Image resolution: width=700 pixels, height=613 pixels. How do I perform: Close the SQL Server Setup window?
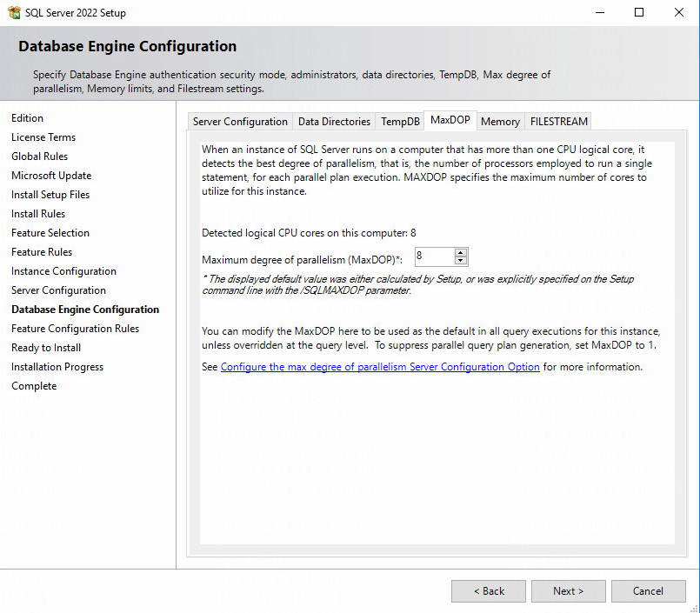click(679, 12)
